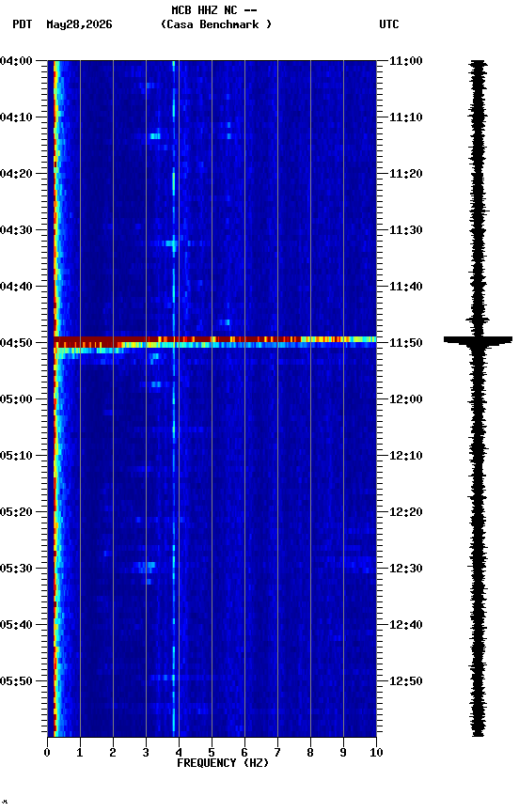Click the PDT time label 04:40
This screenshot has width=519, height=812.
point(16,287)
